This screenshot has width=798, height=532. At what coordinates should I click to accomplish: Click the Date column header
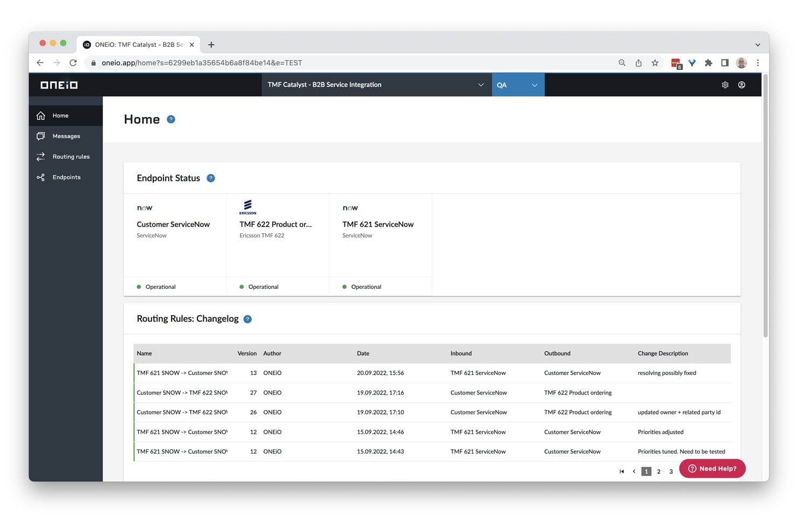point(363,354)
